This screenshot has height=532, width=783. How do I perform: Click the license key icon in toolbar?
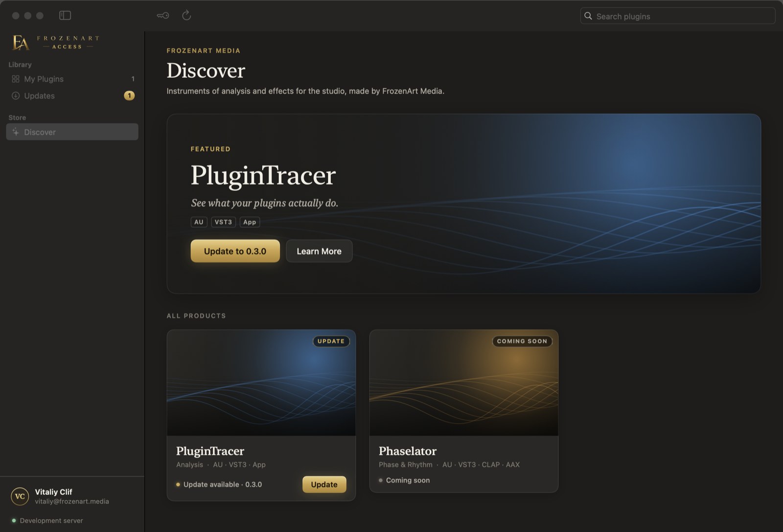click(163, 16)
